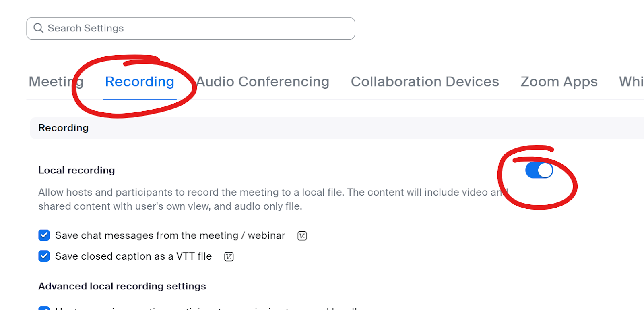644x310 pixels.
Task: Open the Zoom Apps tab
Action: click(559, 82)
